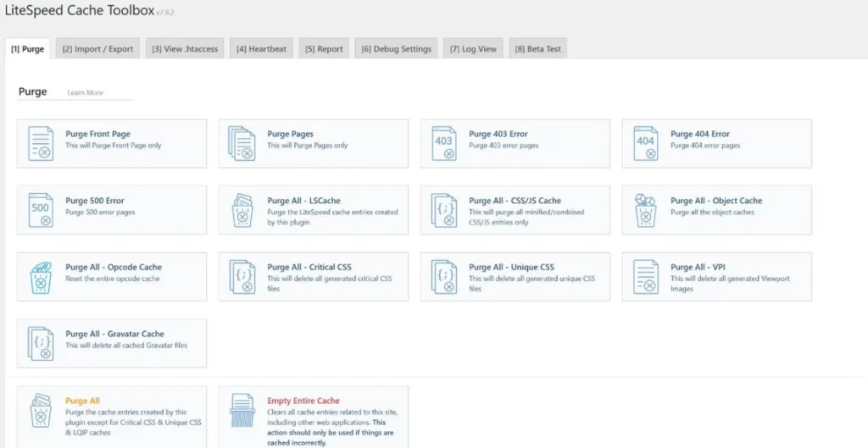Viewport: 868px width, 448px height.
Task: Open the [2] Import / Export tab
Action: point(98,48)
